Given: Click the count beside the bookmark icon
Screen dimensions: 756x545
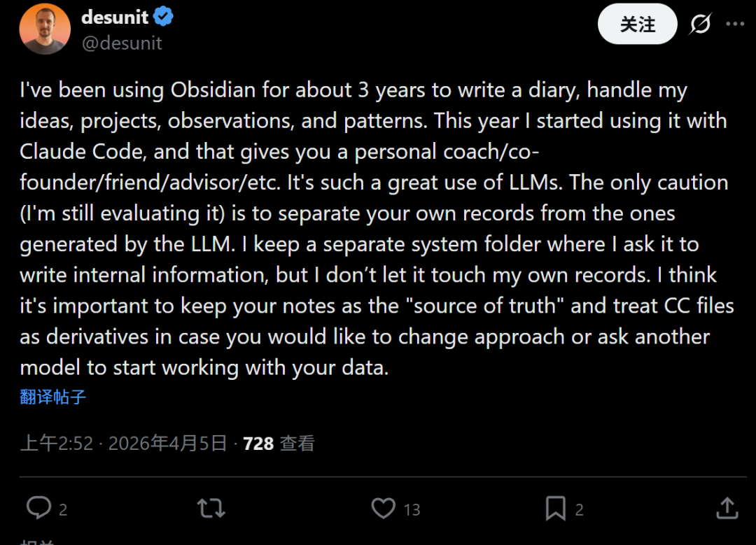Looking at the screenshot, I should click(579, 510).
